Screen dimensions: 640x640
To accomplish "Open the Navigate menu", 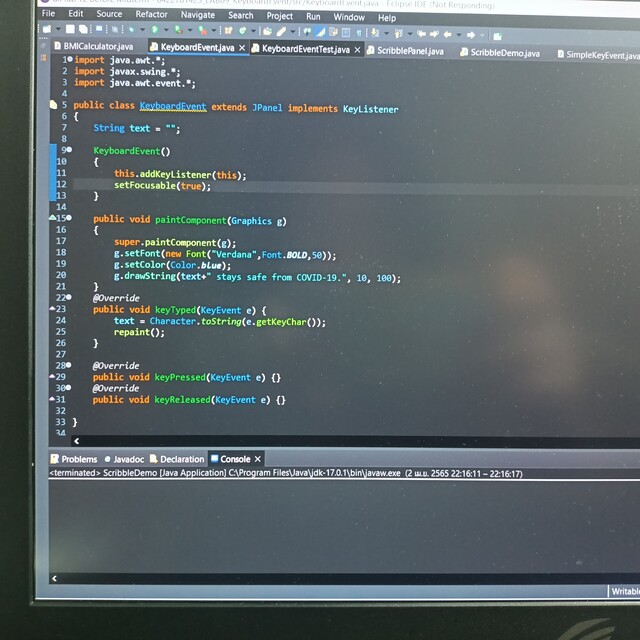I will [198, 15].
